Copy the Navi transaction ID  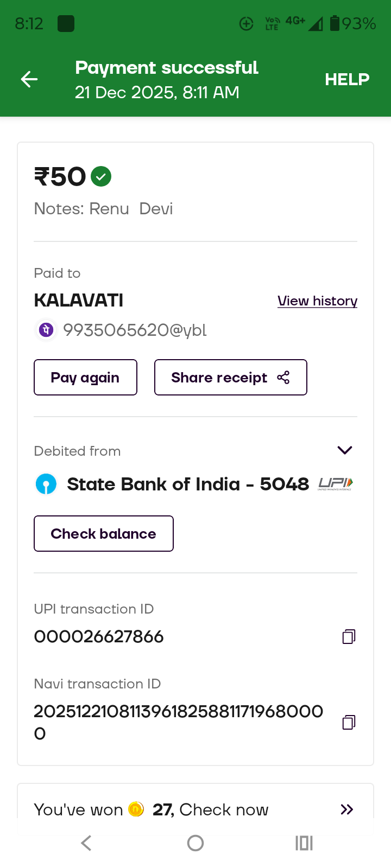[x=349, y=722]
